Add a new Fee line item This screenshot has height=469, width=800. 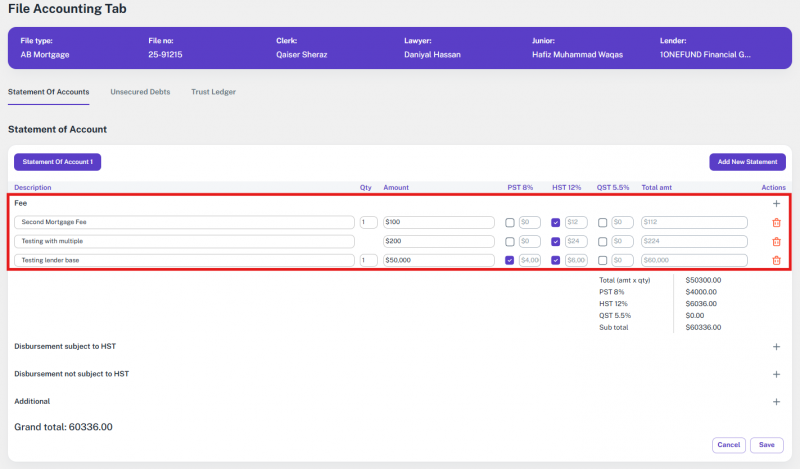[x=776, y=203]
